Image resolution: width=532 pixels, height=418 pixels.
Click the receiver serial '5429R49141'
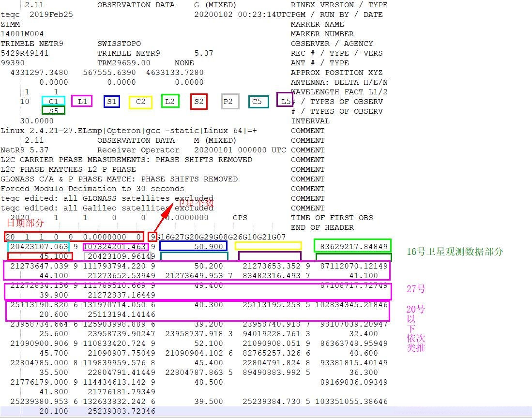(24, 53)
